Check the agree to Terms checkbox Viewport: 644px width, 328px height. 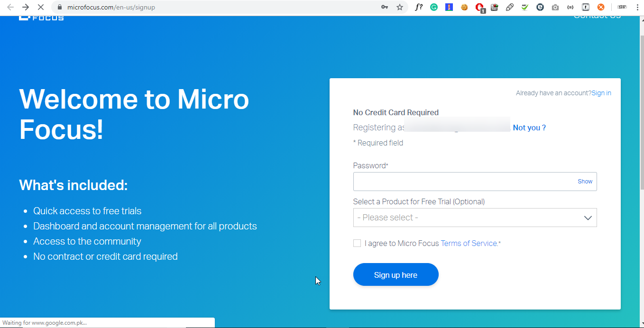coord(357,243)
